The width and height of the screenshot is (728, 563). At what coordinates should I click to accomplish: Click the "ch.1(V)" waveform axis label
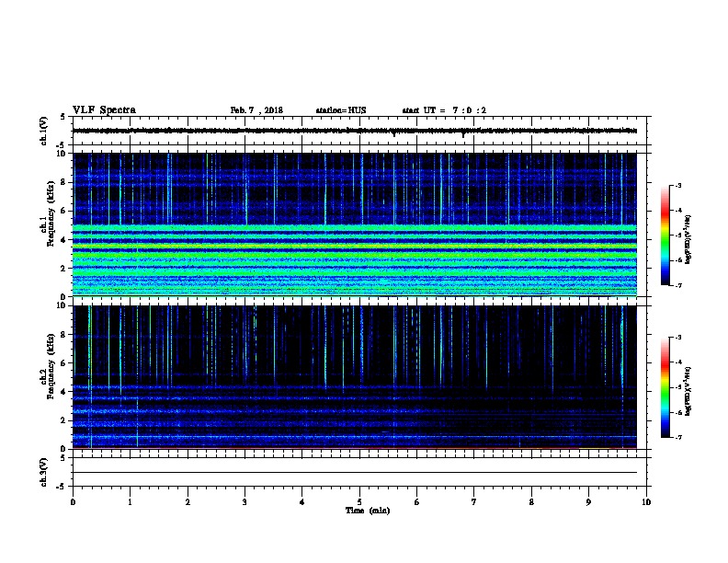[43, 131]
